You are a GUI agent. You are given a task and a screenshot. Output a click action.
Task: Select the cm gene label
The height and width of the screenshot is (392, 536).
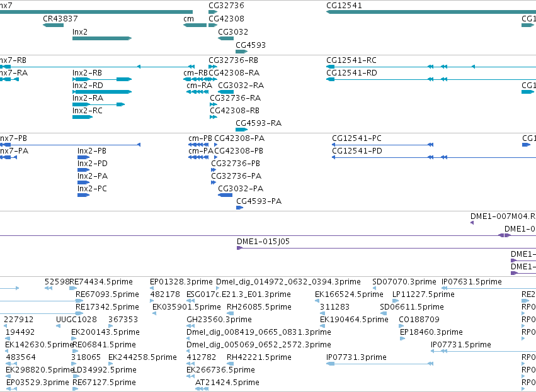pyautogui.click(x=189, y=19)
